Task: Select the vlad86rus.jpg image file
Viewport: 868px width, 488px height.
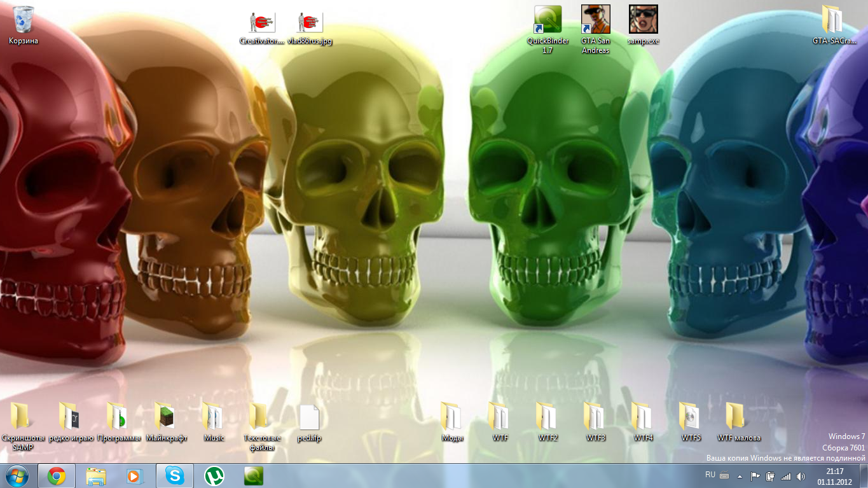Action: coord(310,28)
